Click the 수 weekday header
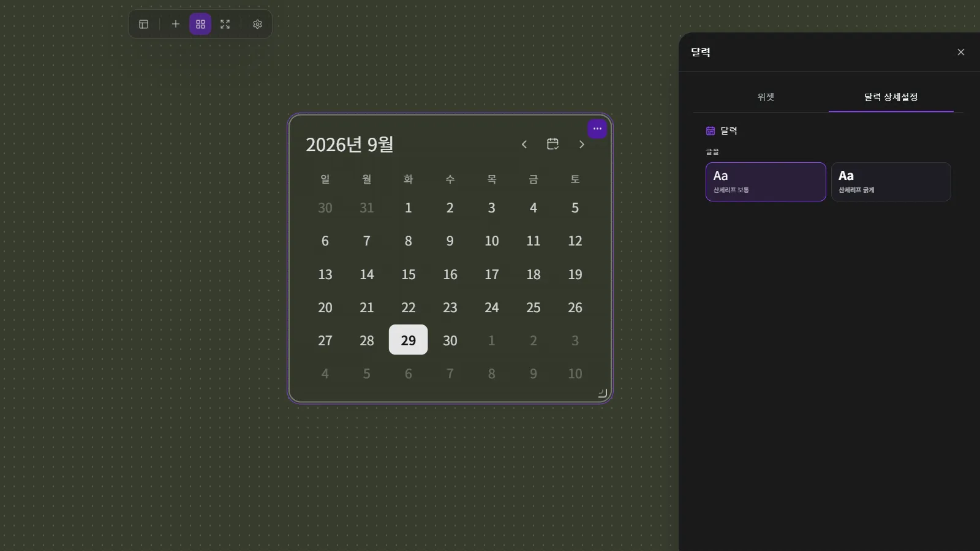Image resolution: width=980 pixels, height=551 pixels. pyautogui.click(x=450, y=179)
